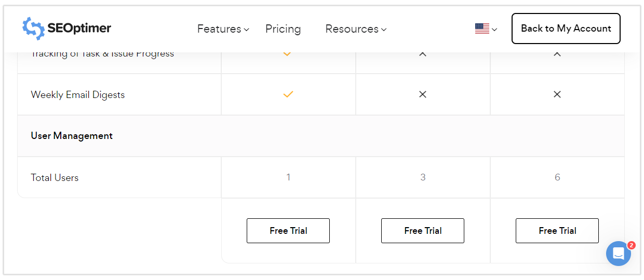The width and height of the screenshot is (644, 280).
Task: Start Free Trial for the last plan
Action: tap(557, 231)
